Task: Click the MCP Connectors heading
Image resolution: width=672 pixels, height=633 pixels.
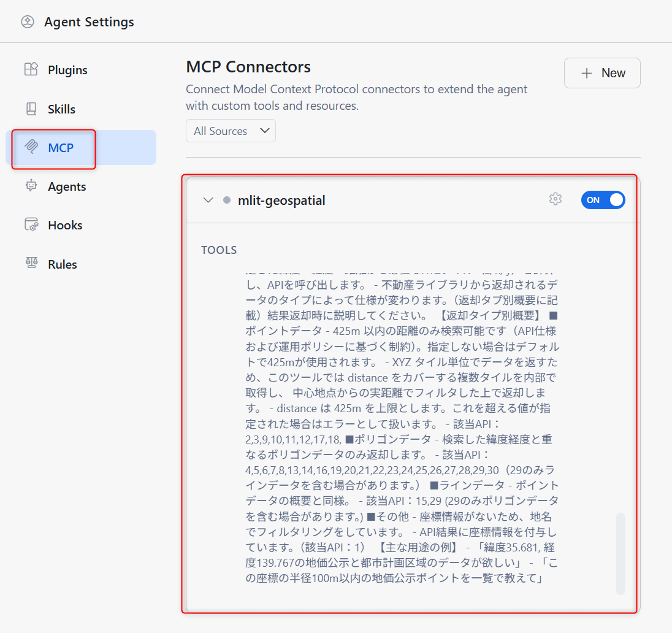Action: 248,67
